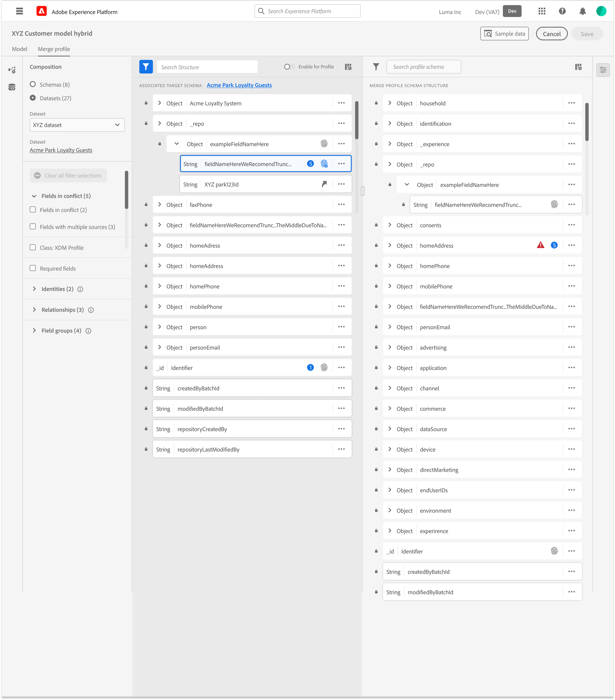Click the Search profile schema field

[424, 67]
